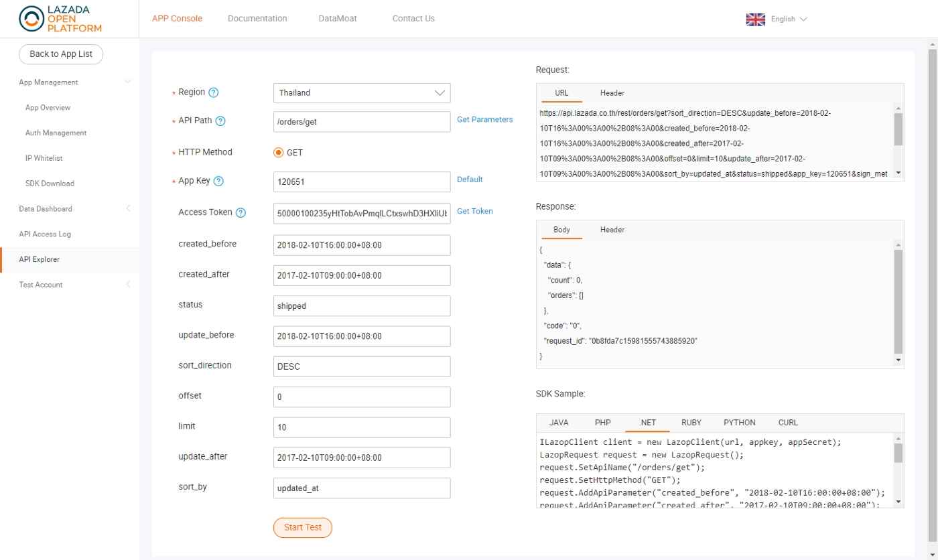Open help icon next to Access Token
Screen dimensions: 938x560
click(x=241, y=213)
